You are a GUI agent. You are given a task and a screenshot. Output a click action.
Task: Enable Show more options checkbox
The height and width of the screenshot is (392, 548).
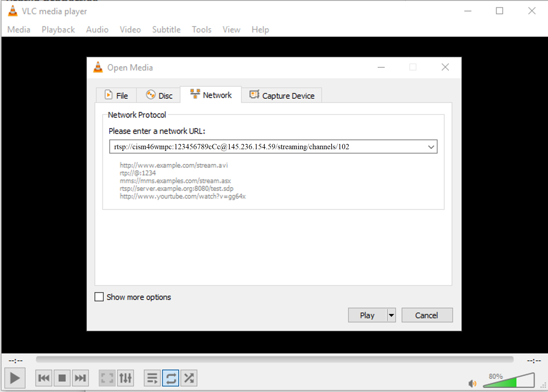(x=99, y=297)
